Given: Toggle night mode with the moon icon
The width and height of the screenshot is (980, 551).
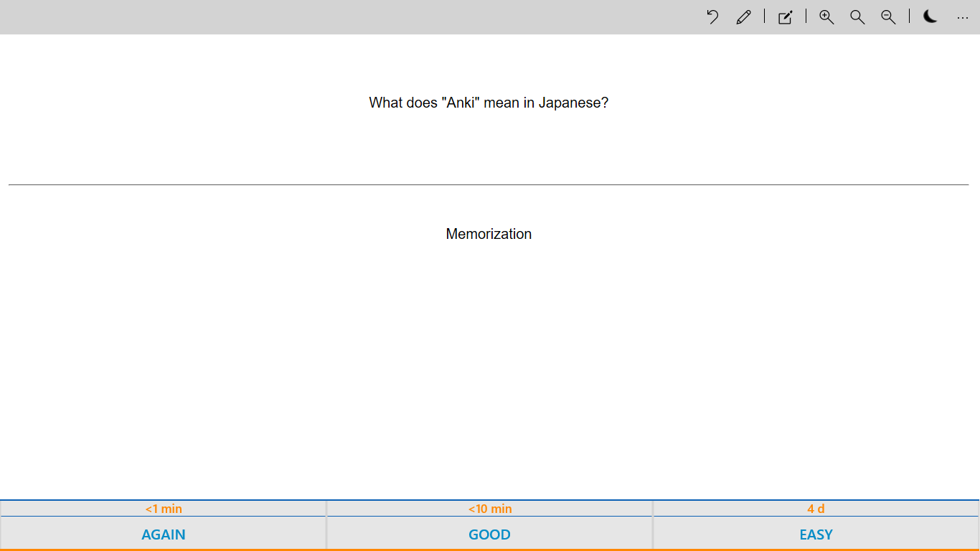Looking at the screenshot, I should tap(930, 17).
